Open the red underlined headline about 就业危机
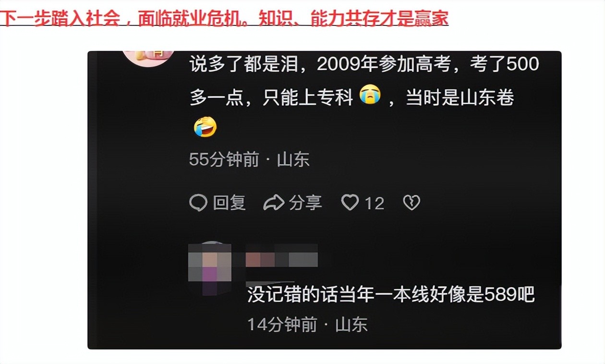The width and height of the screenshot is (605, 364). tap(224, 18)
